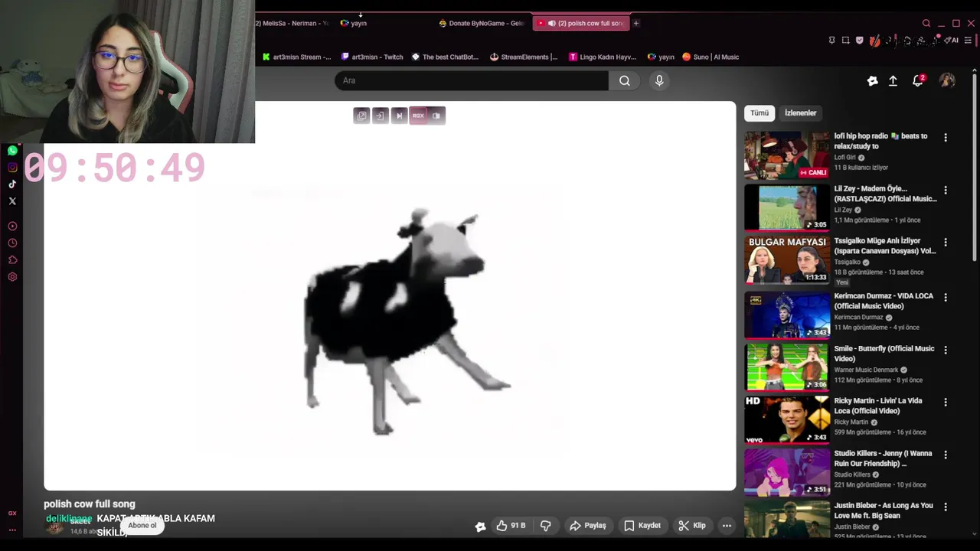Image resolution: width=980 pixels, height=551 pixels.
Task: Open the YouTube account avatar menu
Action: (x=947, y=80)
